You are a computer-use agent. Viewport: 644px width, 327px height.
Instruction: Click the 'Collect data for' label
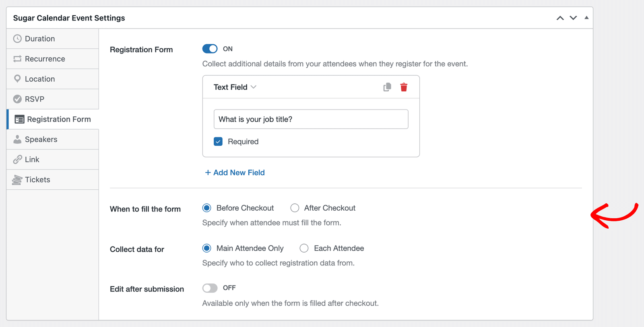tap(137, 249)
